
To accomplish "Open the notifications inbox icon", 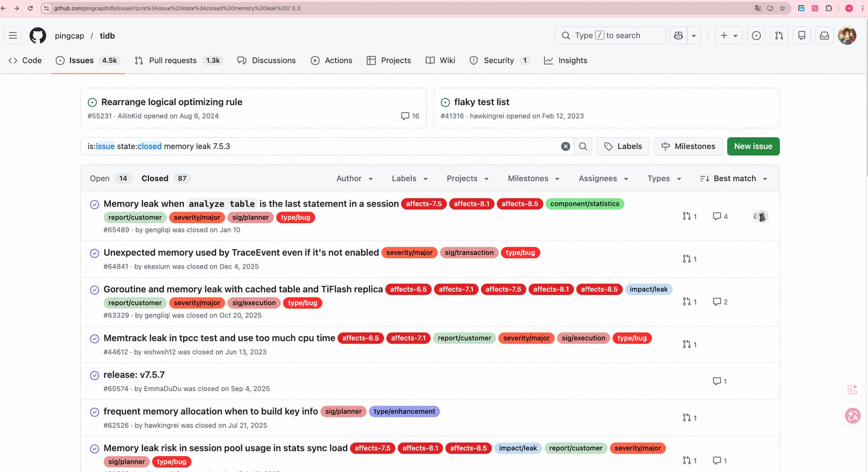I will click(825, 36).
